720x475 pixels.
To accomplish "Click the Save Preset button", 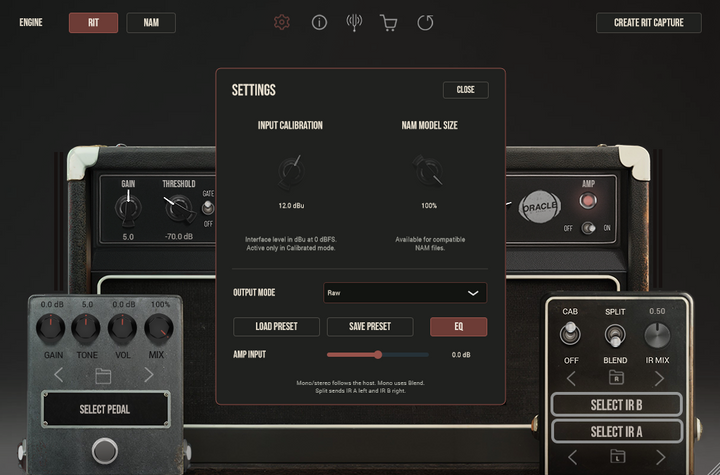I will 370,327.
